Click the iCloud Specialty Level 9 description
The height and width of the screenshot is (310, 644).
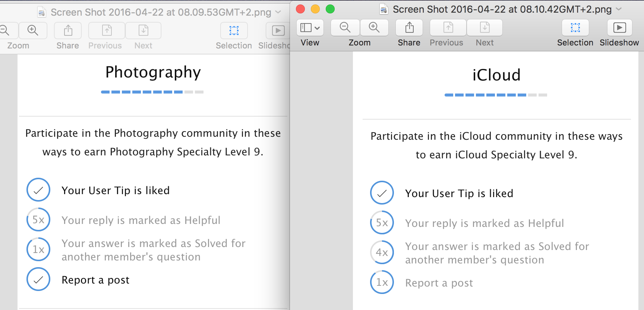496,145
